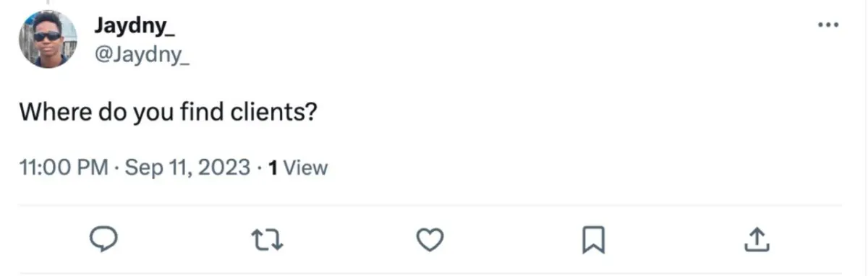
Task: Click the share upload-arrow icon
Action: click(x=755, y=238)
